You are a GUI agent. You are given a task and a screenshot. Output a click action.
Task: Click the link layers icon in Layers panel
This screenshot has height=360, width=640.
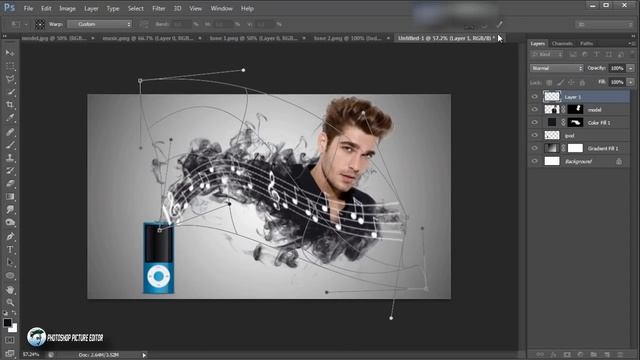tap(540, 354)
